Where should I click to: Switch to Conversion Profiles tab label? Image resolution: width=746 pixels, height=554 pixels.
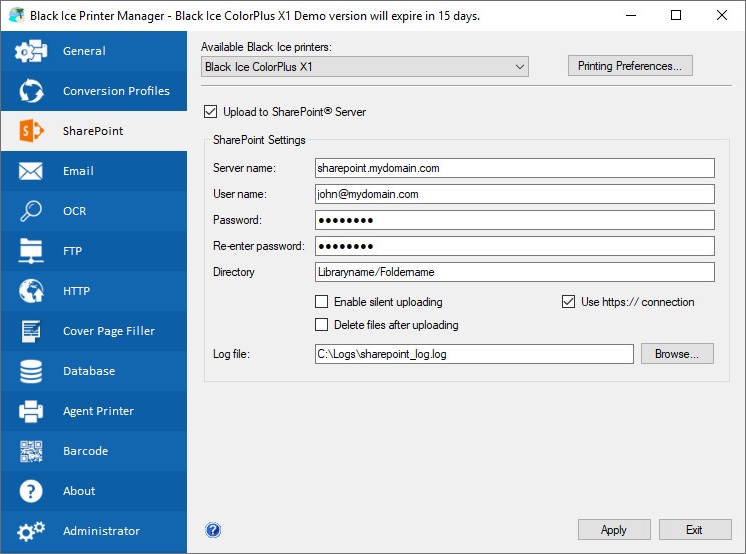[116, 91]
